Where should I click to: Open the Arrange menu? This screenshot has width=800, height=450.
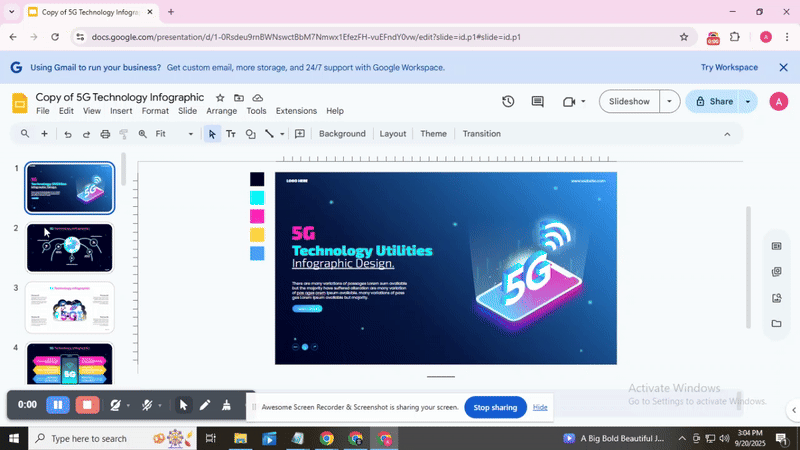[222, 111]
